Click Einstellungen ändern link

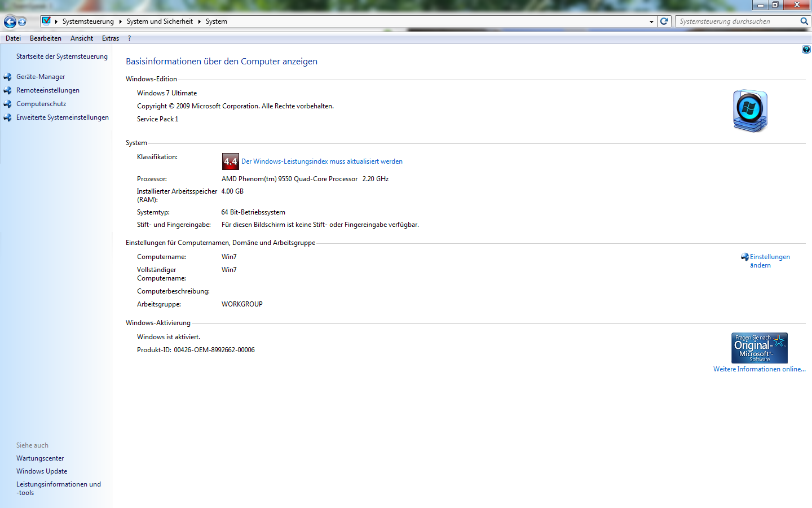769,261
